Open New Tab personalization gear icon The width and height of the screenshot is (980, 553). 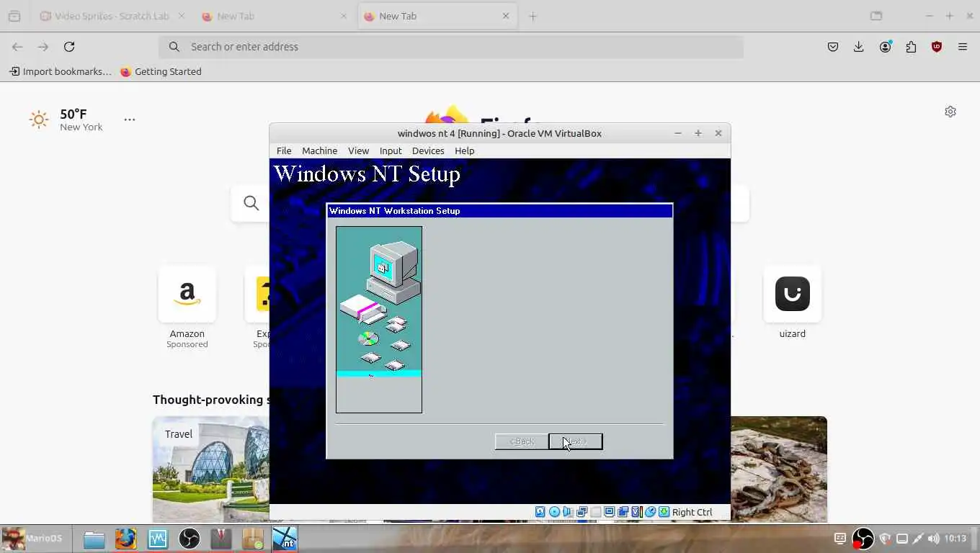(x=950, y=112)
